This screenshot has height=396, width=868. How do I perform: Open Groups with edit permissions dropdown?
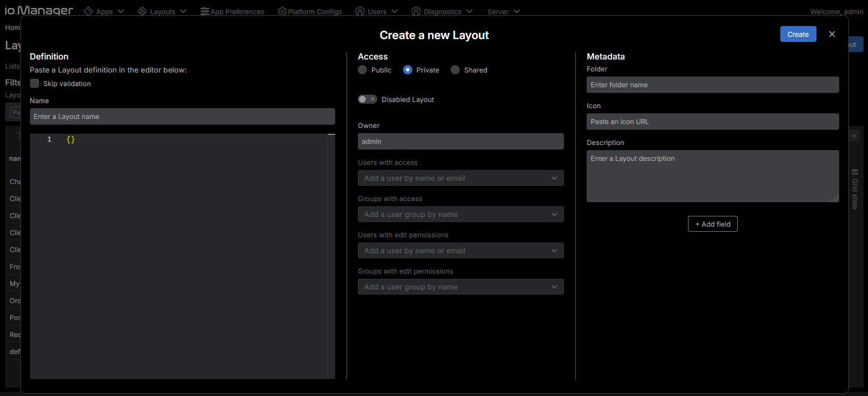[x=461, y=287]
